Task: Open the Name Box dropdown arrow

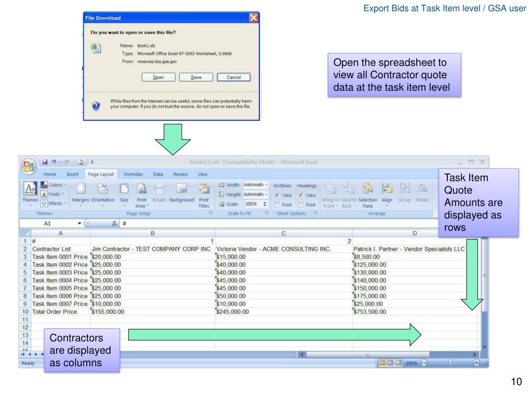Action: point(79,223)
